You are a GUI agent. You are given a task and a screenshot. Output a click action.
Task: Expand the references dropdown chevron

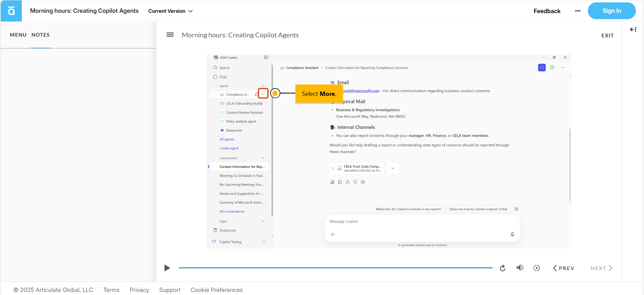tap(393, 168)
